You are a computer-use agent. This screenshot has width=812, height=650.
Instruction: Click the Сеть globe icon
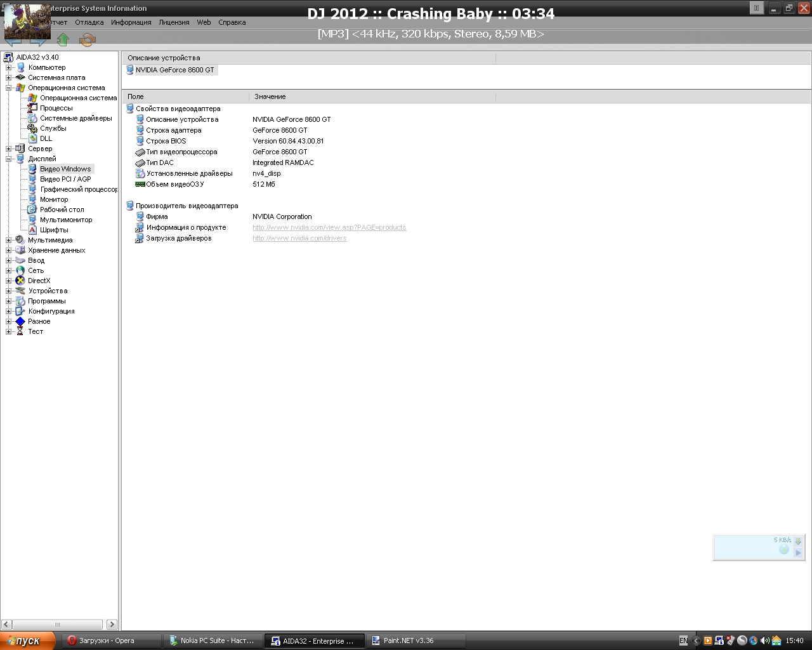20,270
